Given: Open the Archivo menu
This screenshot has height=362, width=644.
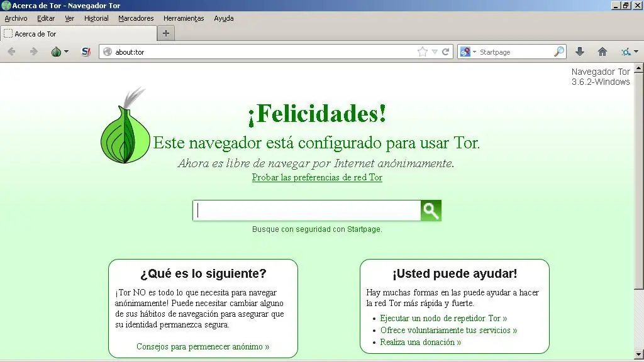Looking at the screenshot, I should tap(16, 18).
